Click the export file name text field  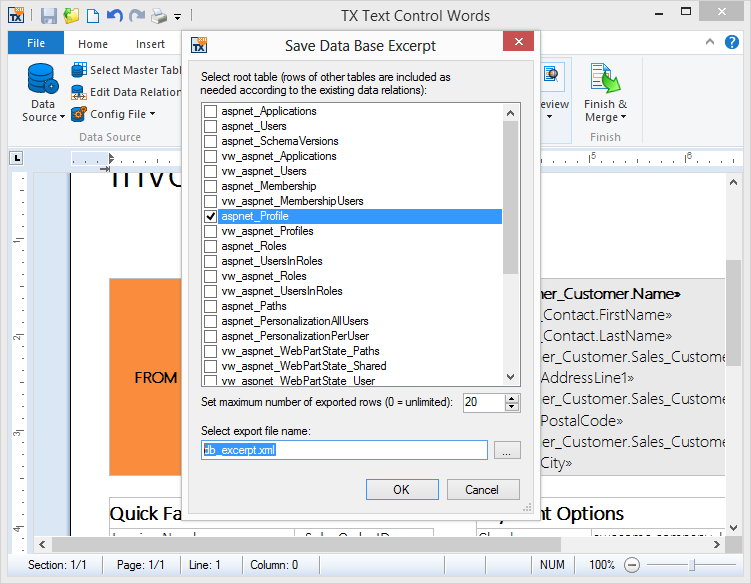[x=344, y=451]
